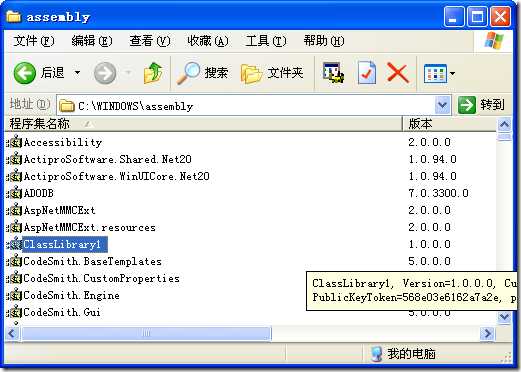Toggle the Folders (文件夹) pane button
The image size is (521, 372).
[272, 73]
